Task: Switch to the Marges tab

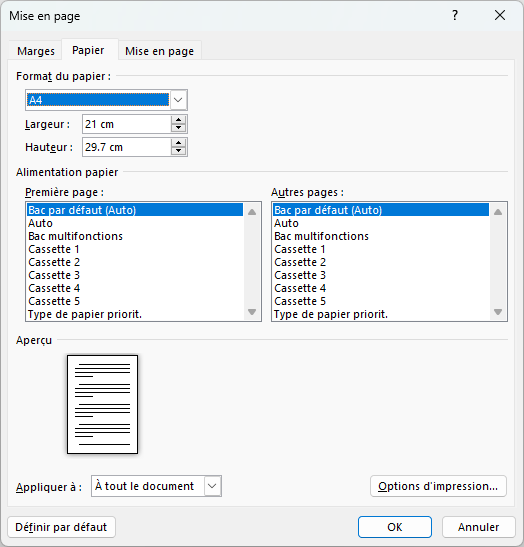Action: [x=36, y=51]
